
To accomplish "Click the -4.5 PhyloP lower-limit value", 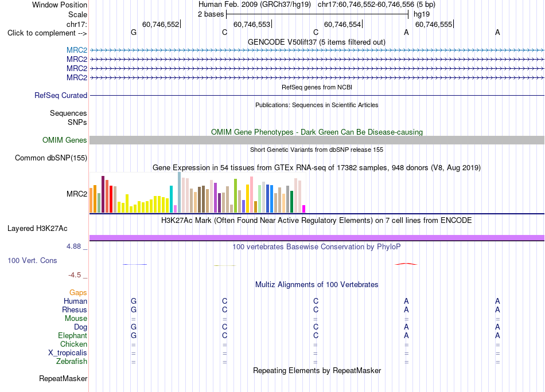I will click(75, 275).
